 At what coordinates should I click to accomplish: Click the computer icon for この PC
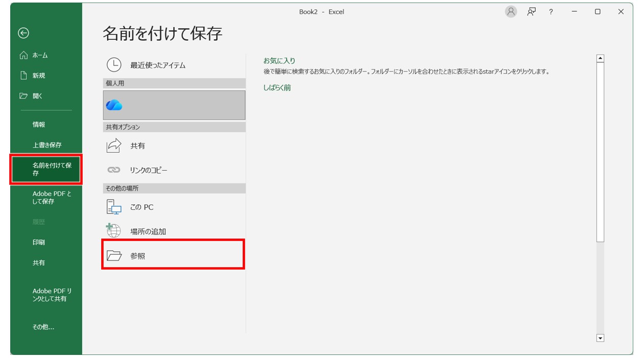click(114, 207)
